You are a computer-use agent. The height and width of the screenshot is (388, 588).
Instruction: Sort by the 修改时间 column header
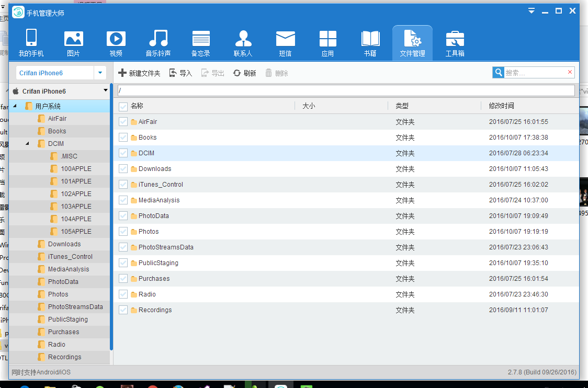501,106
